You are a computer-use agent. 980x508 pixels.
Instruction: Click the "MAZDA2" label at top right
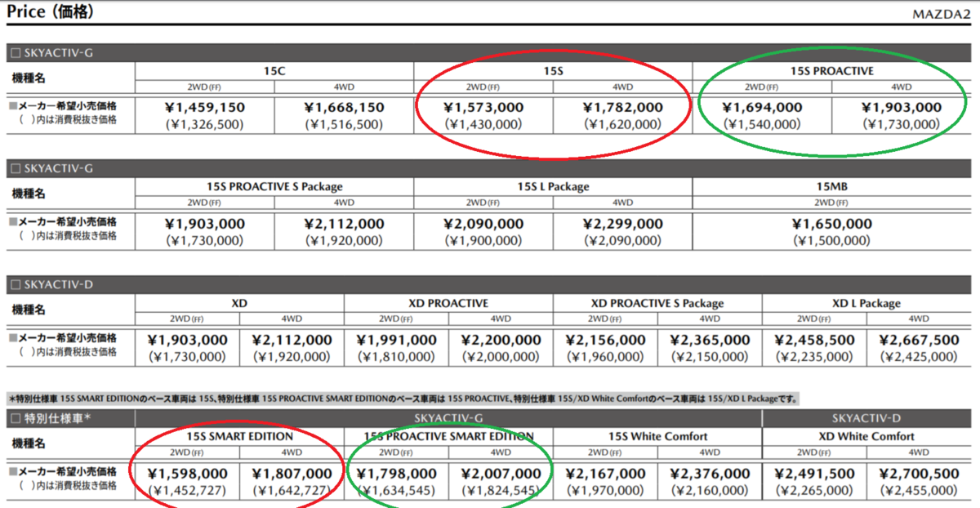click(942, 14)
